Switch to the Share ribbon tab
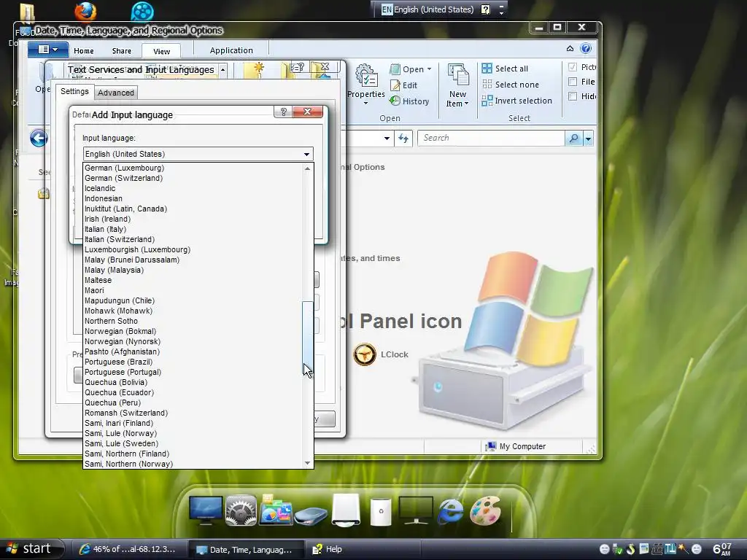Viewport: 747px width, 560px height. pyautogui.click(x=122, y=51)
